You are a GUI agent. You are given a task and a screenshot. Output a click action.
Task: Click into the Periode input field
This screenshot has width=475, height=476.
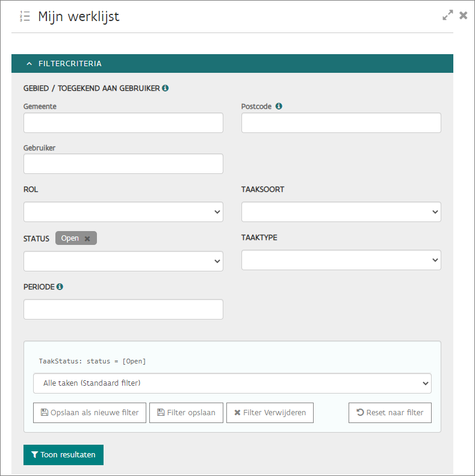[123, 309]
